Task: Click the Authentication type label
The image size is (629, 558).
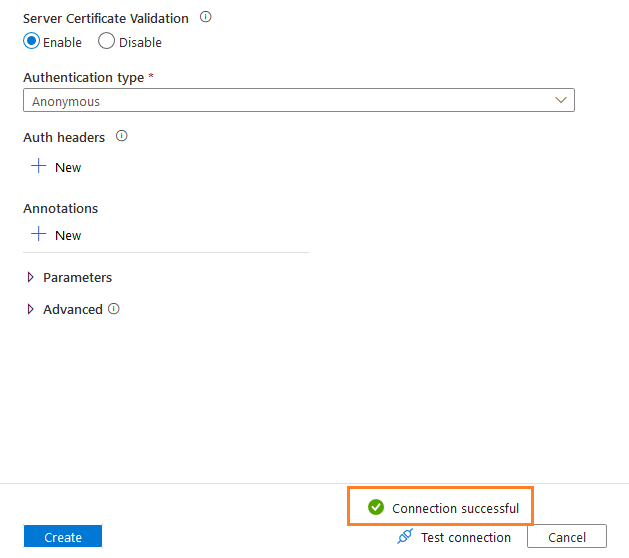Action: click(83, 77)
